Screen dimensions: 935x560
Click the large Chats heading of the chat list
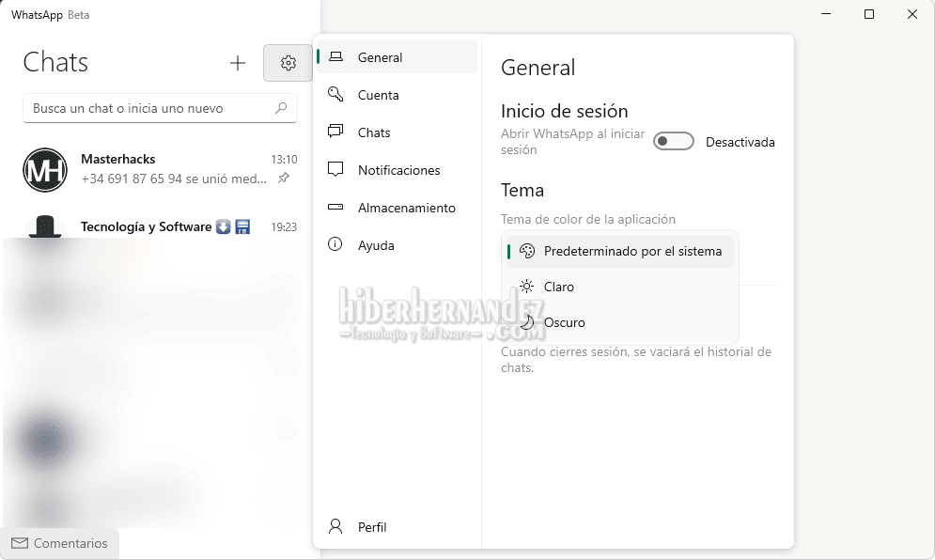click(55, 62)
